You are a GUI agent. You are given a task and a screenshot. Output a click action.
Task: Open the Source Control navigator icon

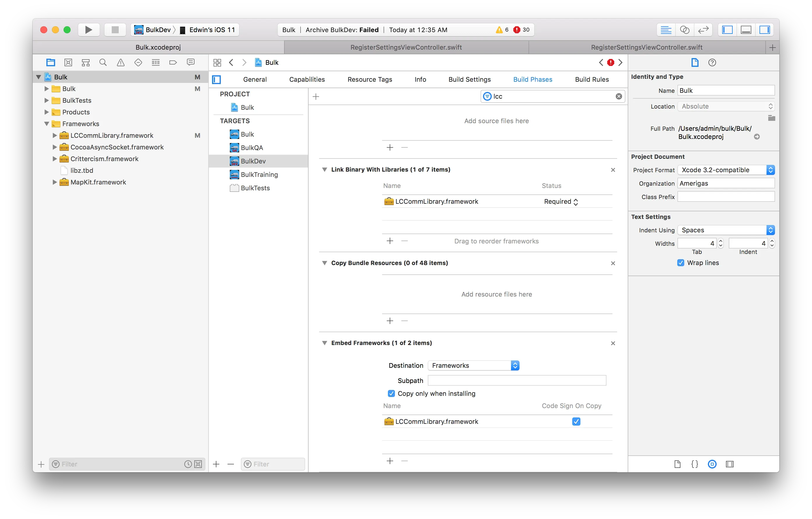(69, 62)
